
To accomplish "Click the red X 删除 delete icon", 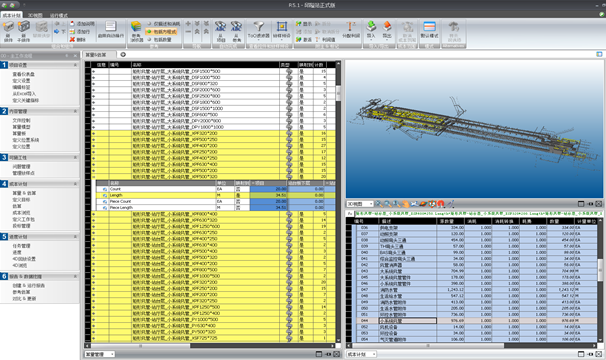I will (x=72, y=39).
